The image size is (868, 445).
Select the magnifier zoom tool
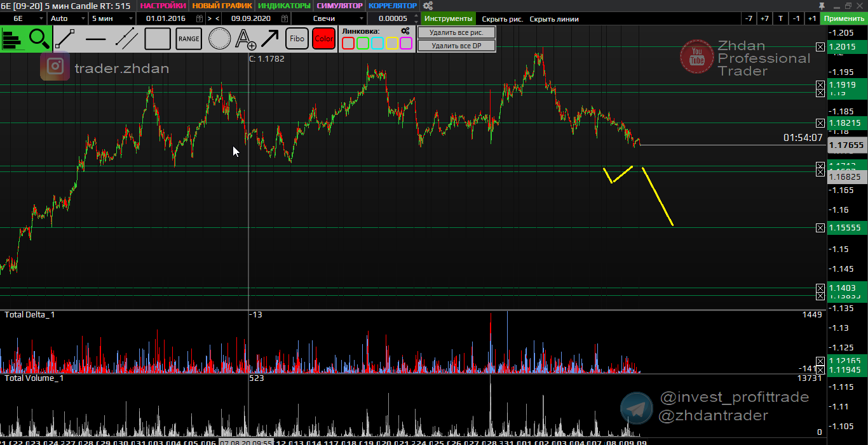click(x=39, y=39)
